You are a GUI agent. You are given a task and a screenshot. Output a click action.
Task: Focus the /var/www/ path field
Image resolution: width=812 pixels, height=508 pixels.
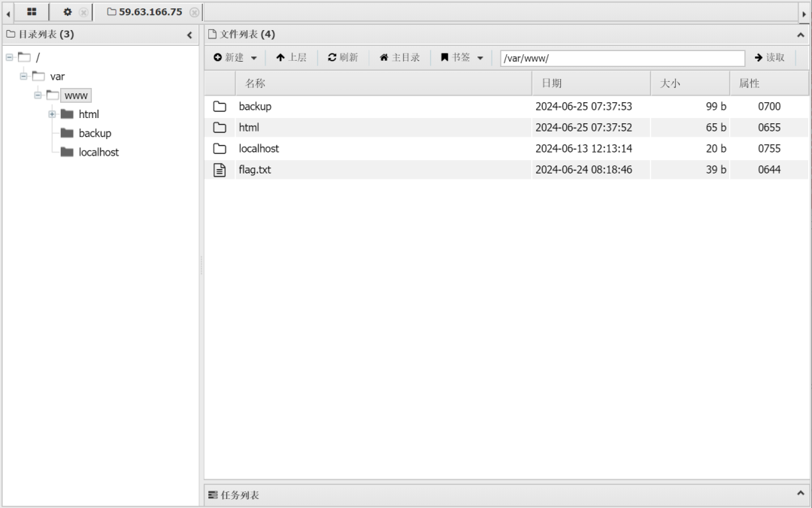click(x=623, y=58)
